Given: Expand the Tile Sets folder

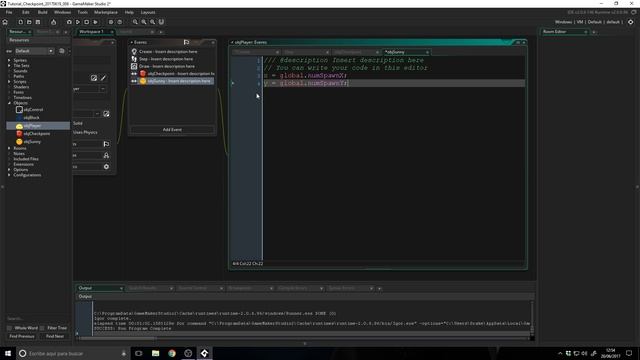Looking at the screenshot, I should tap(9, 65).
